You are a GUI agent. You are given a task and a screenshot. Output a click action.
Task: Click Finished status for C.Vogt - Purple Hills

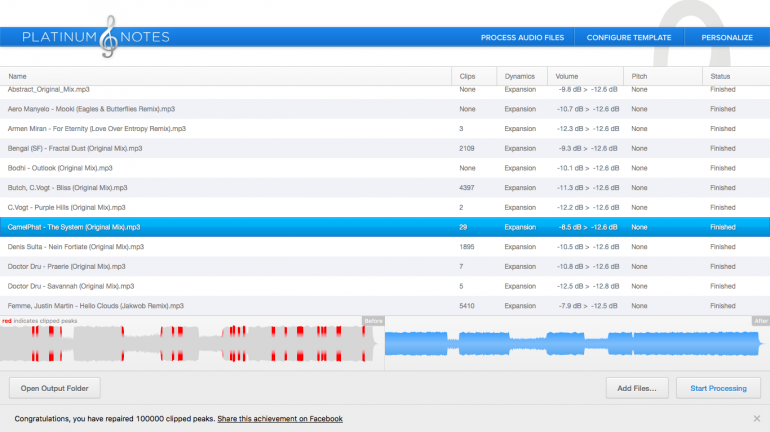(x=722, y=207)
